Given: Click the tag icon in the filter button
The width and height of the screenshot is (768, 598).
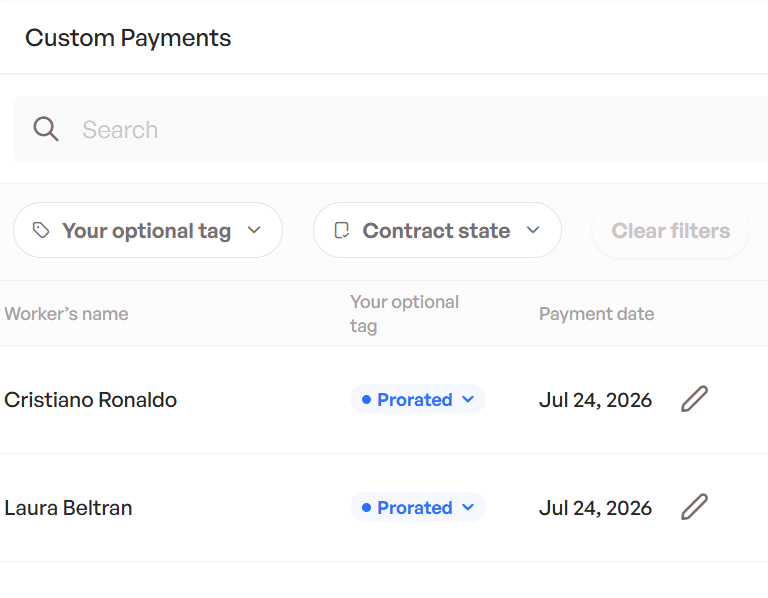Looking at the screenshot, I should [x=41, y=230].
